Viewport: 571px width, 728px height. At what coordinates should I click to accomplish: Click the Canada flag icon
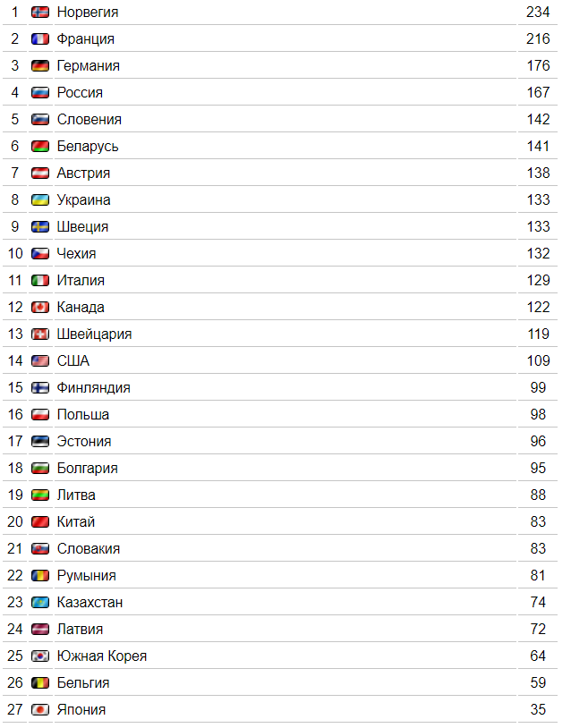click(40, 308)
